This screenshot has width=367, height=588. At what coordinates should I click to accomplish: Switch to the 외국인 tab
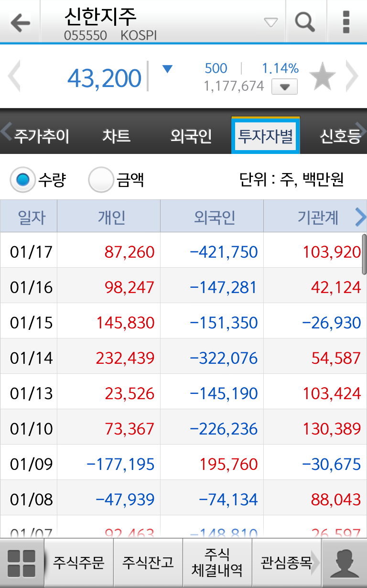191,136
